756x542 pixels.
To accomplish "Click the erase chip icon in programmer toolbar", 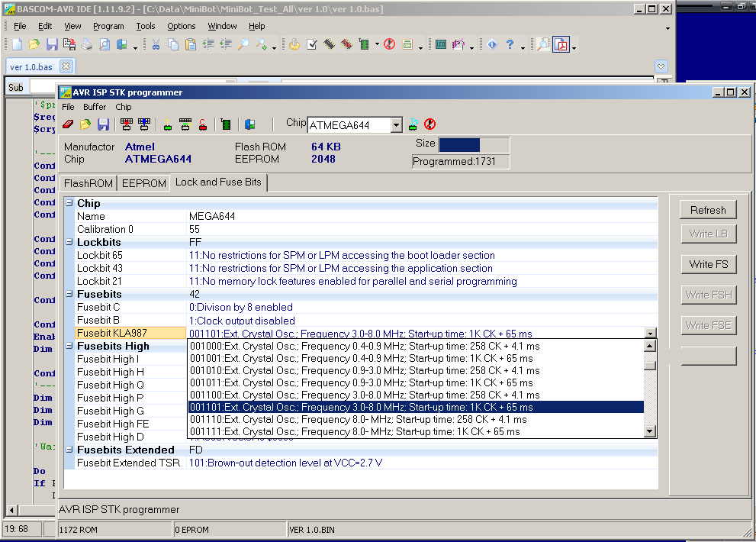I will click(x=67, y=124).
